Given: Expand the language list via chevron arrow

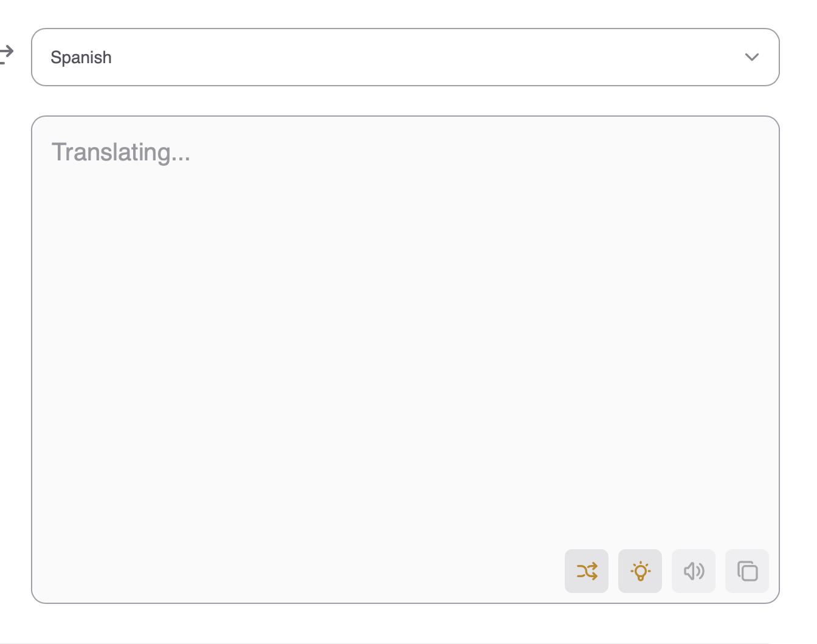Looking at the screenshot, I should coord(752,57).
